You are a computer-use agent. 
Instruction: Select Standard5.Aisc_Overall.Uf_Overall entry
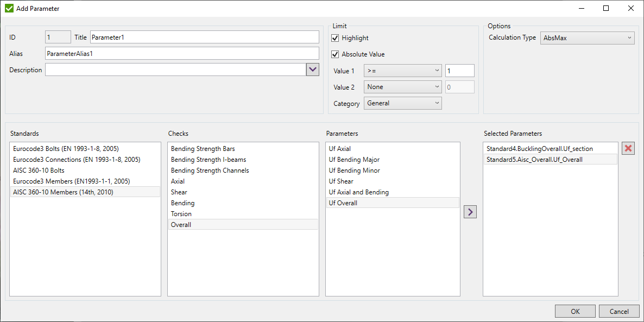click(550, 159)
